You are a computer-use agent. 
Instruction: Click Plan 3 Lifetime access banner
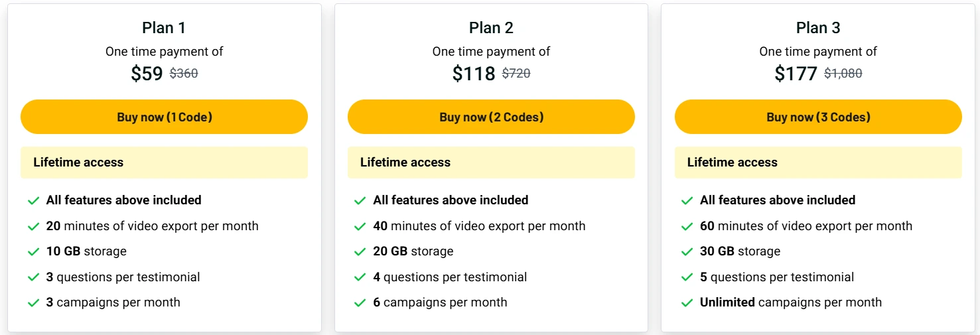[818, 163]
